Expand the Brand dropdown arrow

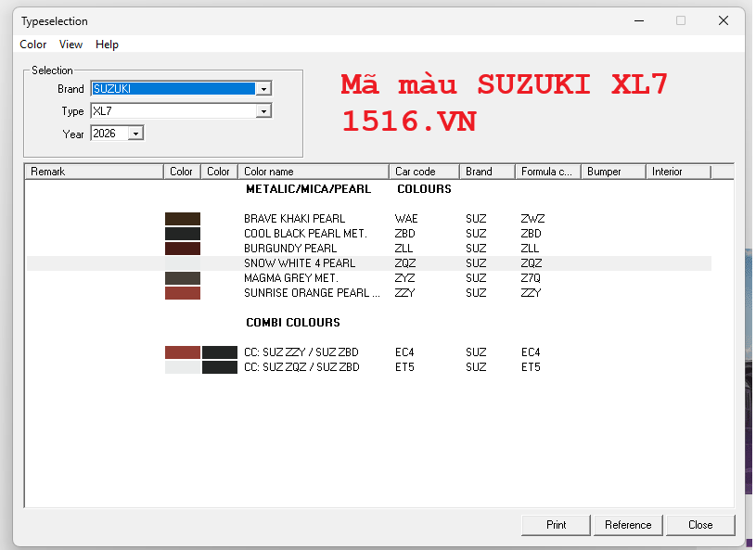pos(263,89)
